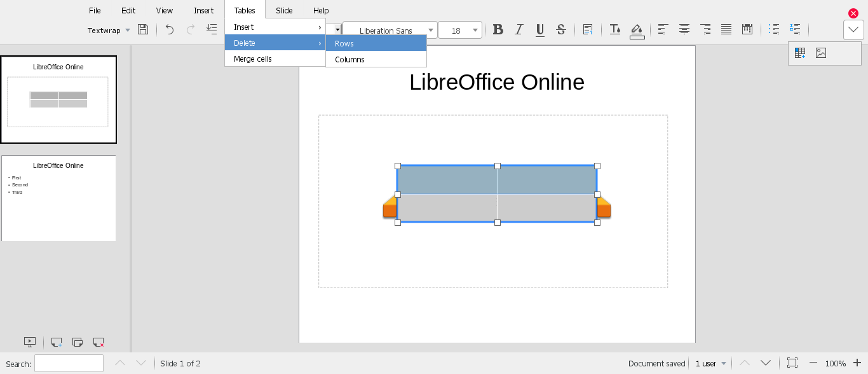
Task: Click the Save document icon
Action: click(143, 30)
